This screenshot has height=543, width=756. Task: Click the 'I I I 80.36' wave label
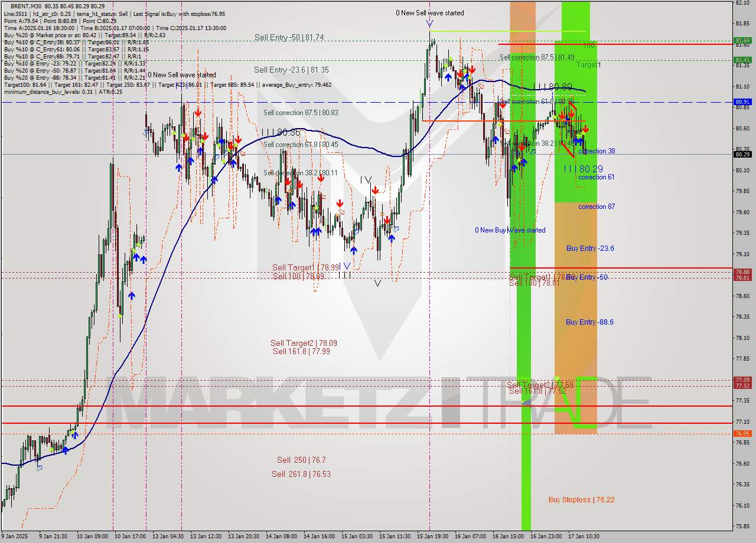pos(281,132)
